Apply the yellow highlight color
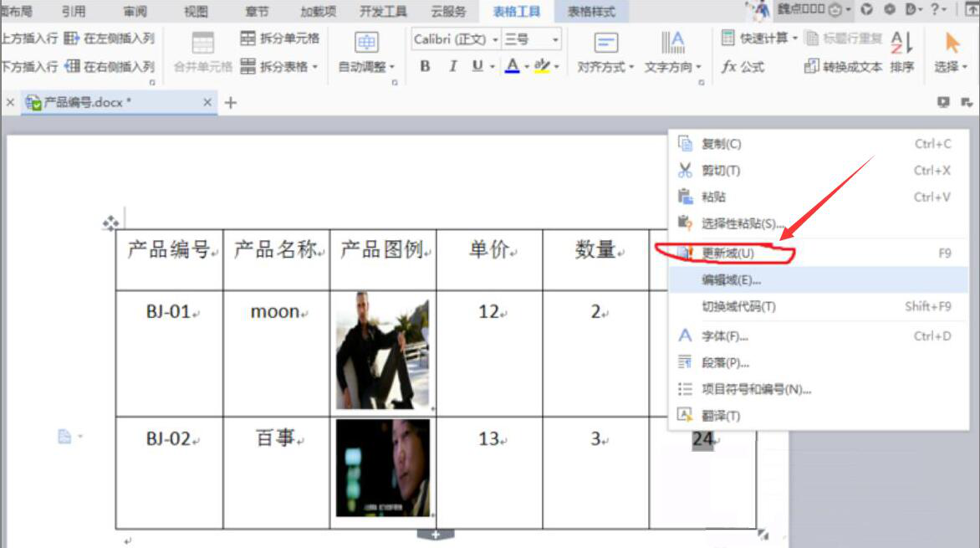Image resolution: width=980 pixels, height=548 pixels. 542,66
